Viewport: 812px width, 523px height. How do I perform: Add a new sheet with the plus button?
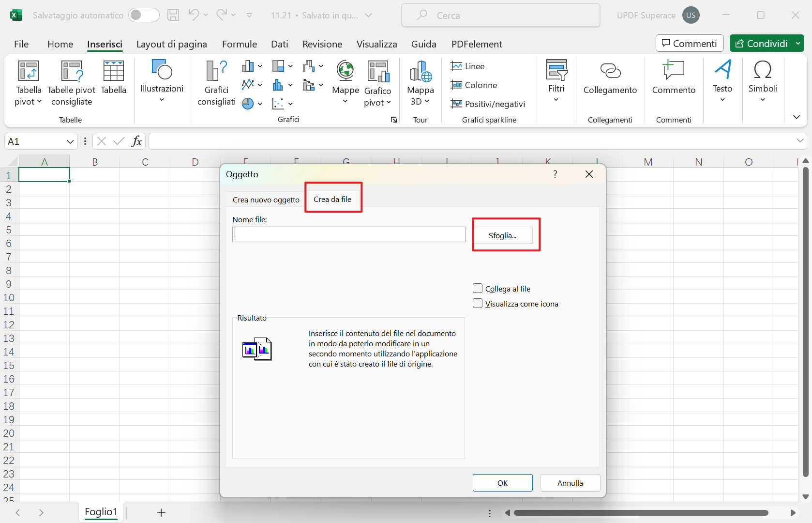[x=161, y=512]
